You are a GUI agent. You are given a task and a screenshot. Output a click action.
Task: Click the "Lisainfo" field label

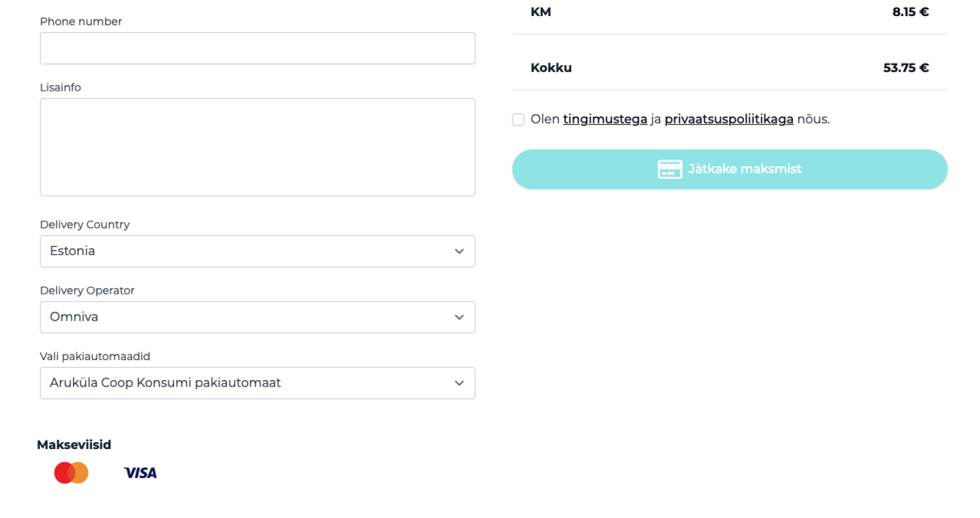tap(61, 88)
